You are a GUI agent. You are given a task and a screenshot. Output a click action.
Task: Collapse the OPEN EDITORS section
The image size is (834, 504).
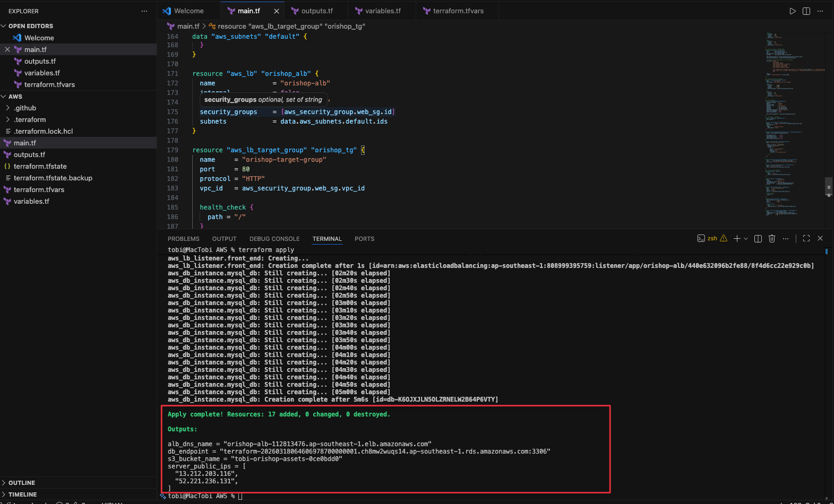[x=31, y=26]
